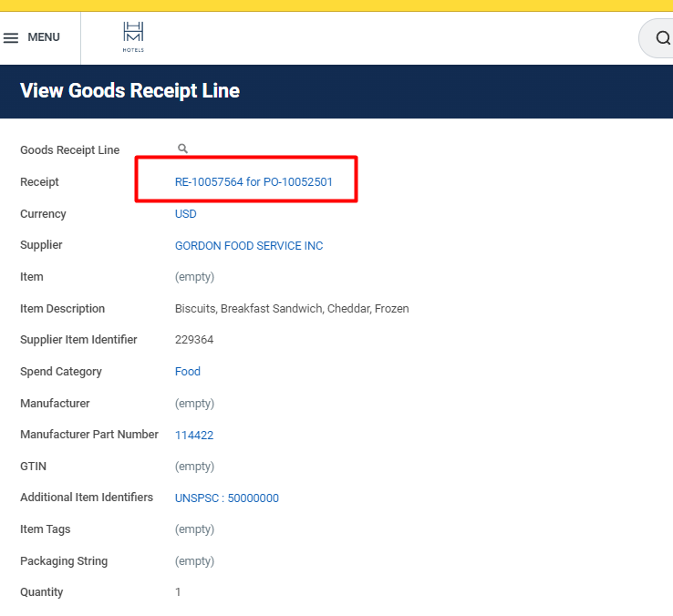Click the Manufacturer Part Number label
This screenshot has height=616, width=673.
(89, 434)
